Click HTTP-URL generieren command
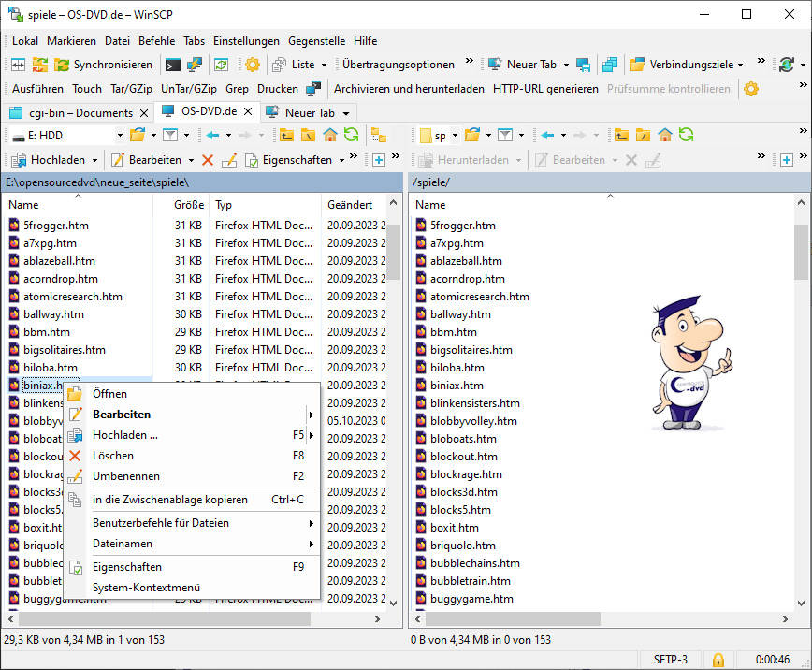 point(545,89)
